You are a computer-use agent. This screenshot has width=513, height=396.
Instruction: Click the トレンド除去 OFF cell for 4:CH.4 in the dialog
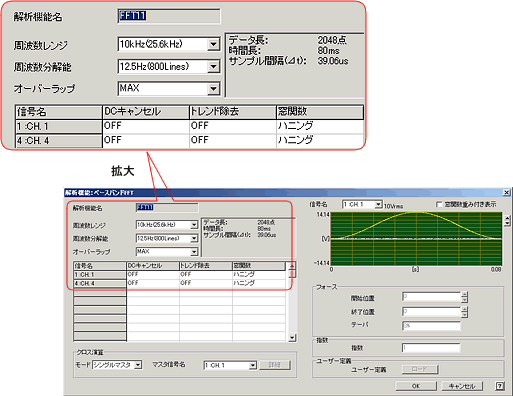(206, 283)
